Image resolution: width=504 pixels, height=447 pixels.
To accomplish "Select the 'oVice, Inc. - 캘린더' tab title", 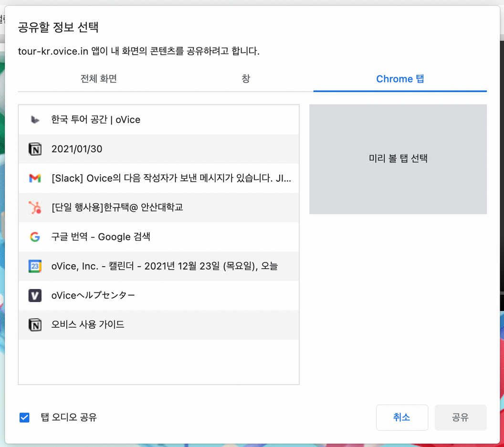I will click(164, 266).
